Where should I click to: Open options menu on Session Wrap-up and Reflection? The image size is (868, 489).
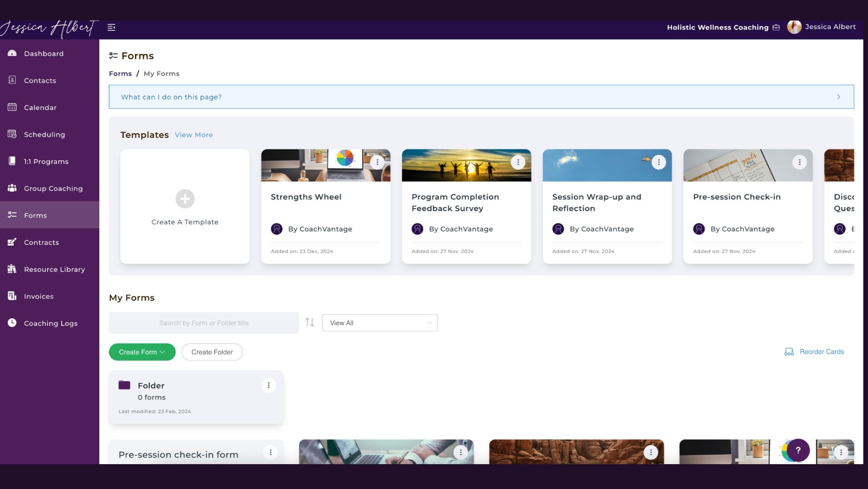[659, 162]
